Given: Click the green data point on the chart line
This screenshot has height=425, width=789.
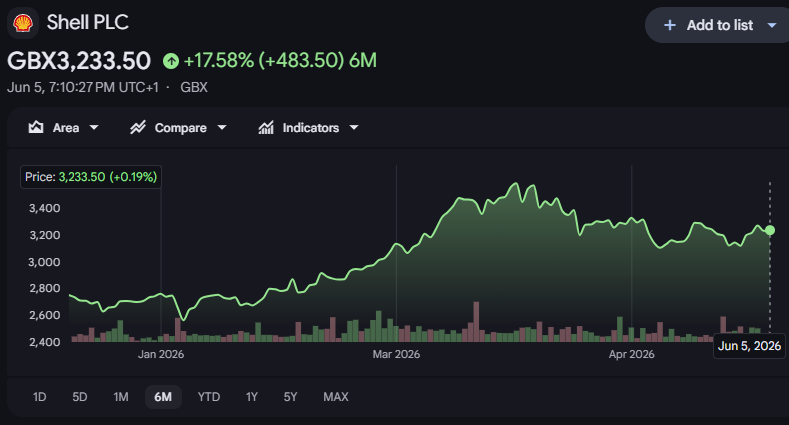Looking at the screenshot, I should point(770,230).
